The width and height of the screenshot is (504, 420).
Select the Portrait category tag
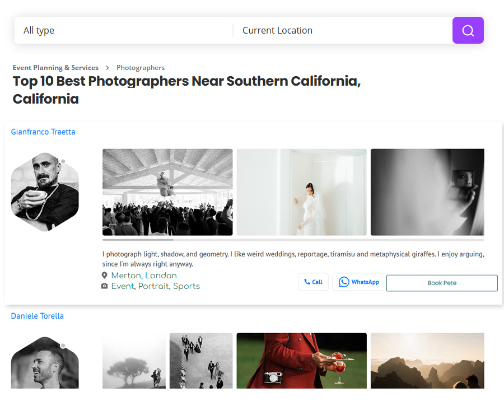click(x=153, y=286)
